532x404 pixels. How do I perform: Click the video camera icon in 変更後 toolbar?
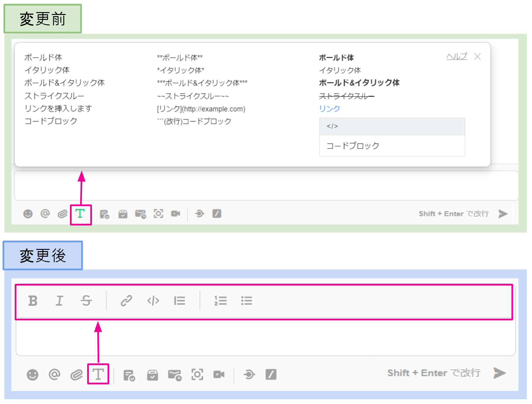219,375
